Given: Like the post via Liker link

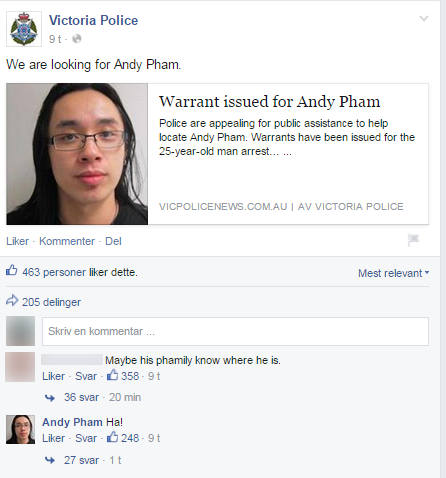Looking at the screenshot, I should pos(17,241).
